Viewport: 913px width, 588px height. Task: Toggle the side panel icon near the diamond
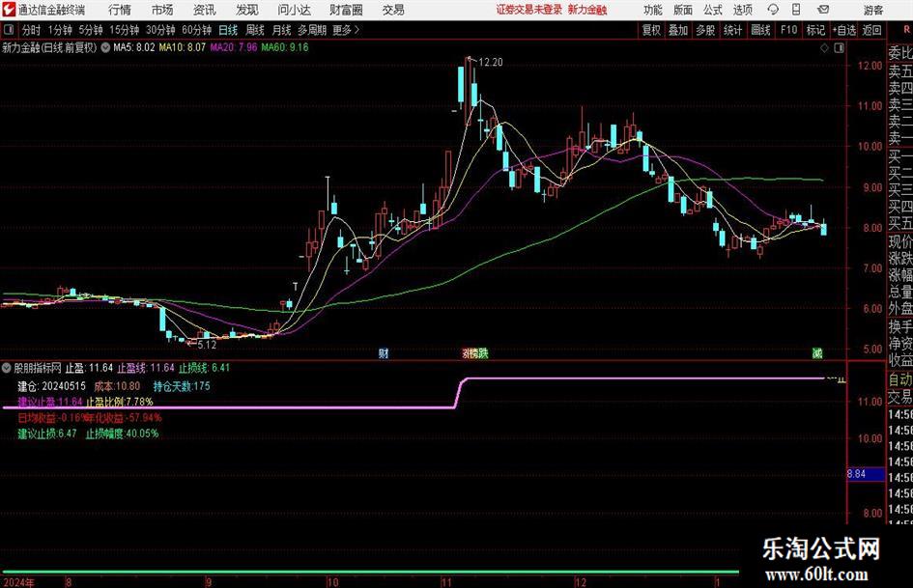pos(839,48)
